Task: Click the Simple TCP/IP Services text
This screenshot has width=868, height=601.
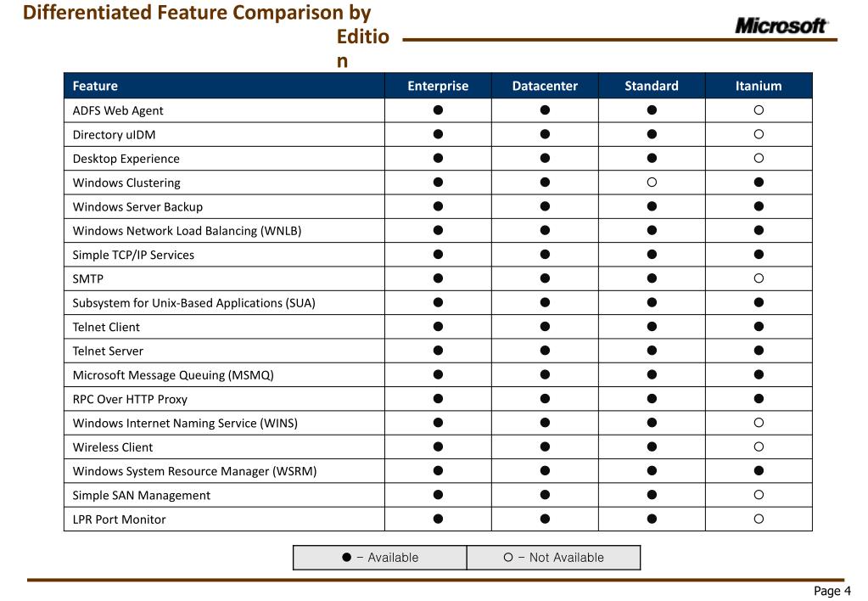Action: coord(133,255)
